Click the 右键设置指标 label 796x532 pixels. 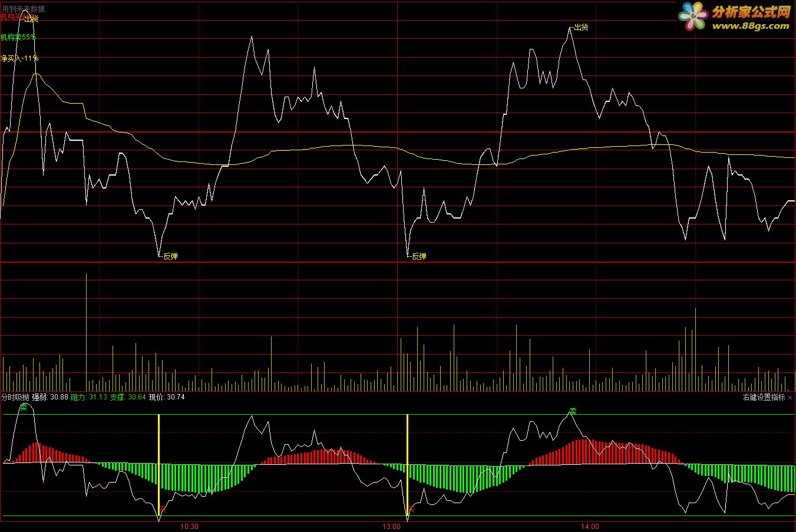[764, 398]
